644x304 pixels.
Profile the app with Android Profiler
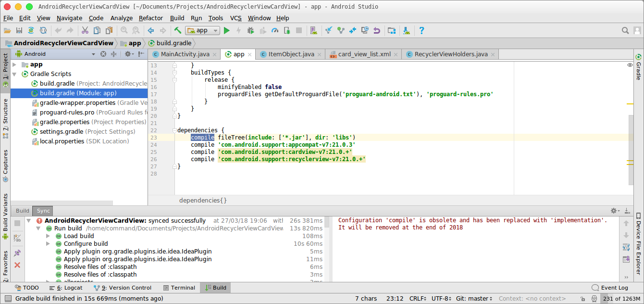[274, 30]
